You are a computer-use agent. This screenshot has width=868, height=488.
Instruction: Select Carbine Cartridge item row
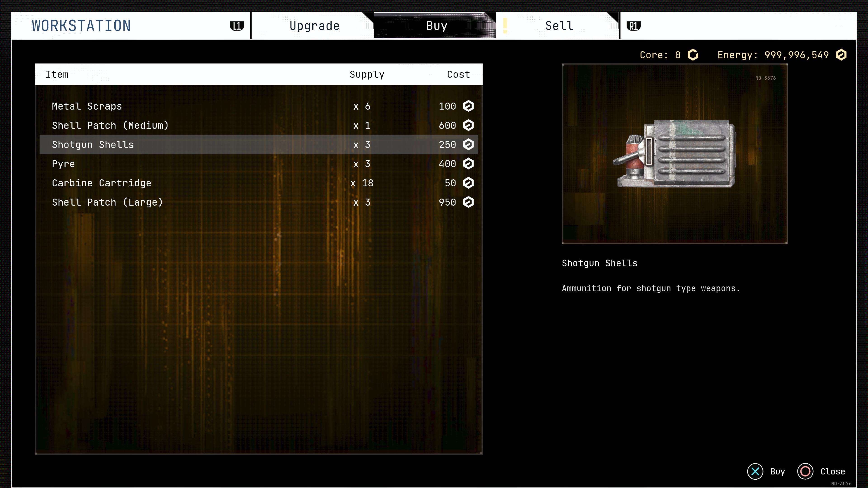pyautogui.click(x=101, y=183)
